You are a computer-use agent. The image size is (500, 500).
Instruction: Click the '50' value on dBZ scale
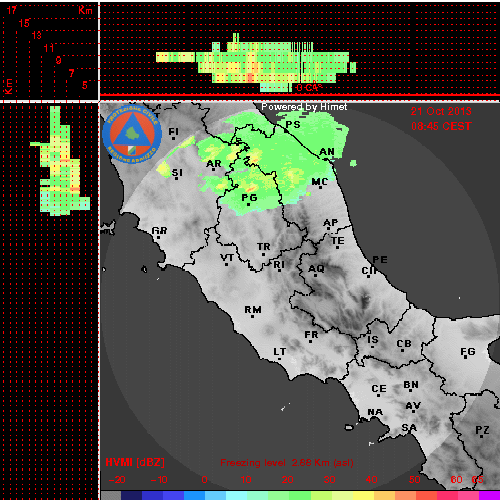(414, 480)
